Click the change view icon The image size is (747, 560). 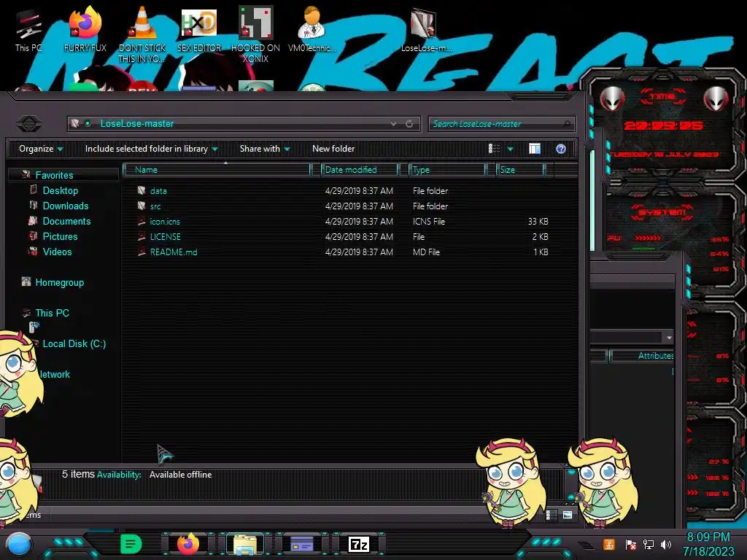pos(494,149)
